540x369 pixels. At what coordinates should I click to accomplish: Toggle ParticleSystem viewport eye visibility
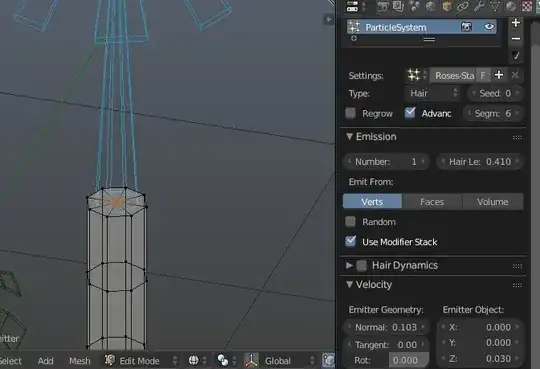pyautogui.click(x=489, y=27)
